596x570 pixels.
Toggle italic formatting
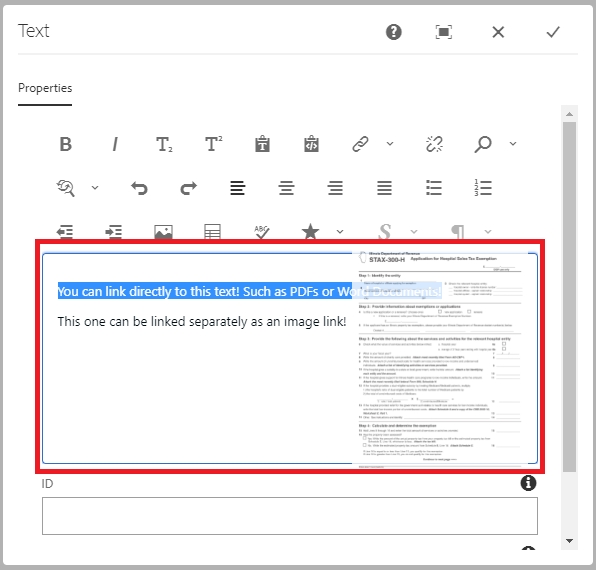pos(115,144)
